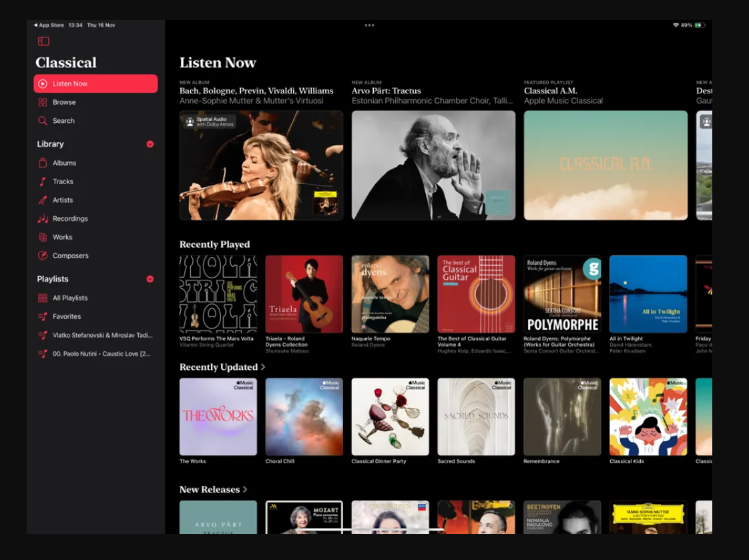Image resolution: width=749 pixels, height=560 pixels.
Task: Click the Albums library icon
Action: coord(43,163)
